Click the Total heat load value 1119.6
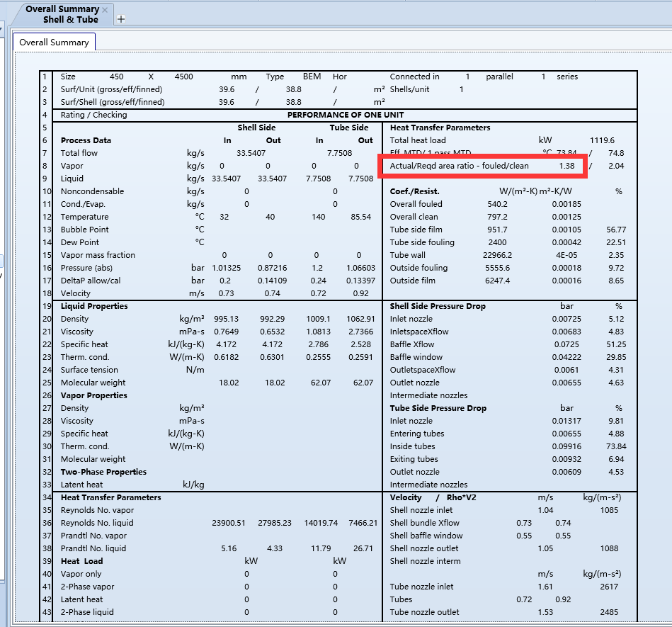Screen dimensions: 672x627 (x=602, y=140)
